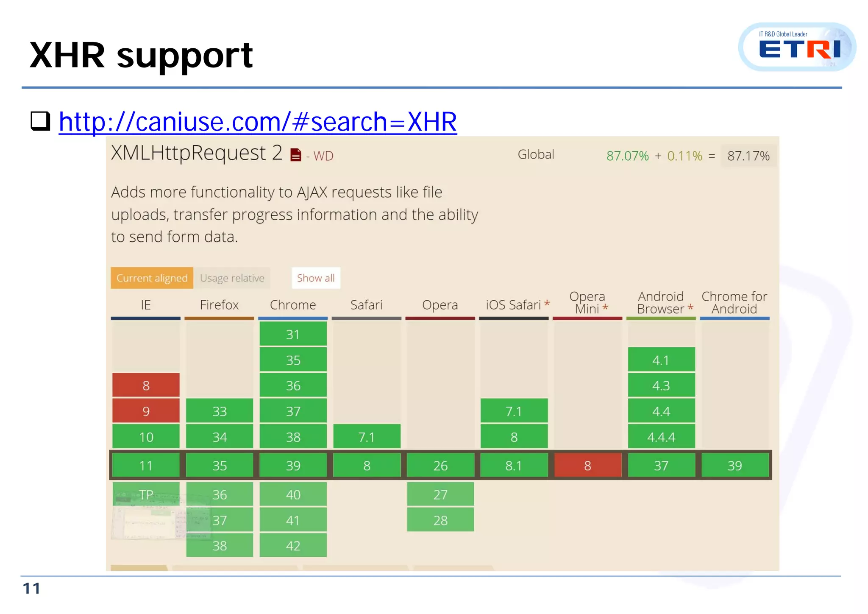Screen dimensions: 868x614
Task: Click the Global usage label
Action: (x=536, y=154)
